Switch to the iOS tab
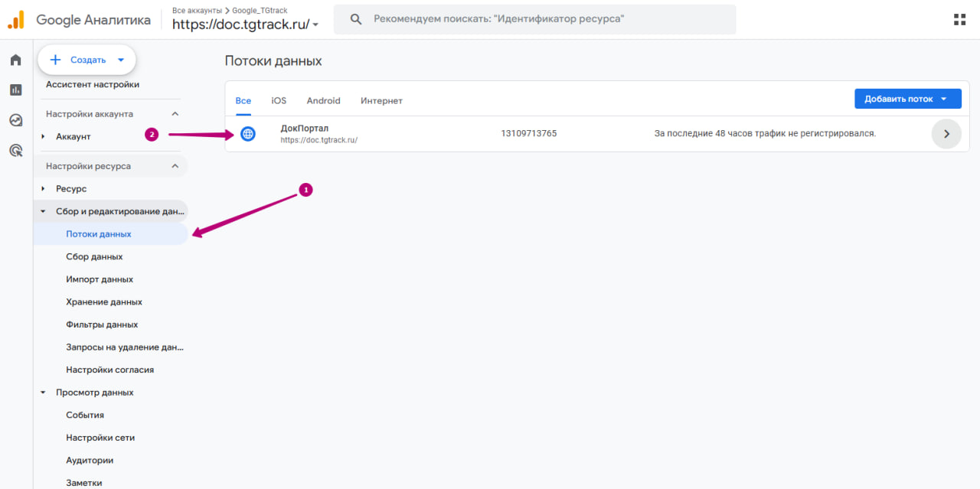Screen dimensions: 980x489 279,101
